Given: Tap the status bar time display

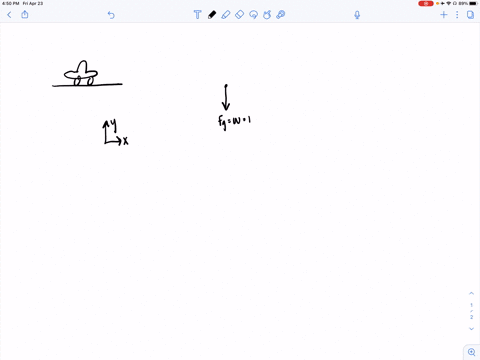Looking at the screenshot, I should [x=11, y=3].
